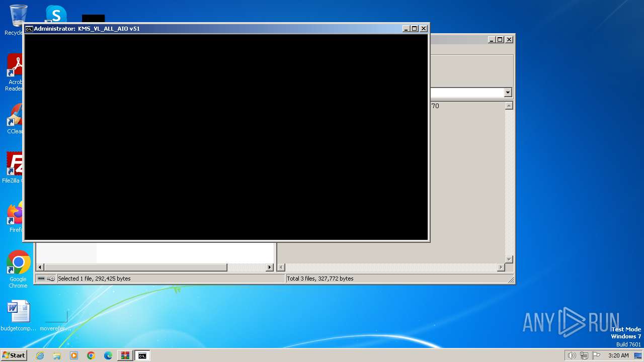
Task: Click right pane horizontal scroll left arrow
Action: pyautogui.click(x=281, y=267)
